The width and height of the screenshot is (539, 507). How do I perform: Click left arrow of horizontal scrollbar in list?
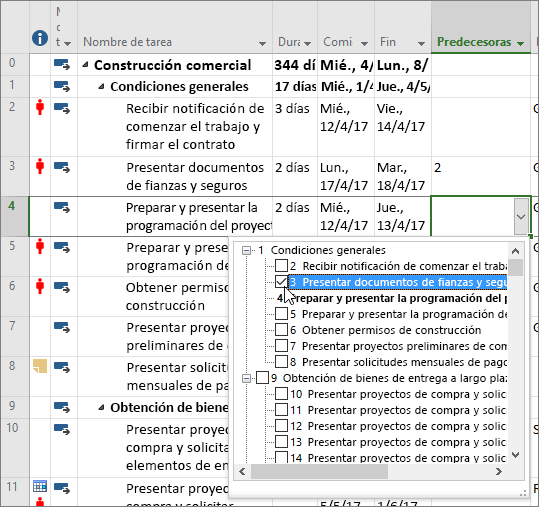(242, 471)
